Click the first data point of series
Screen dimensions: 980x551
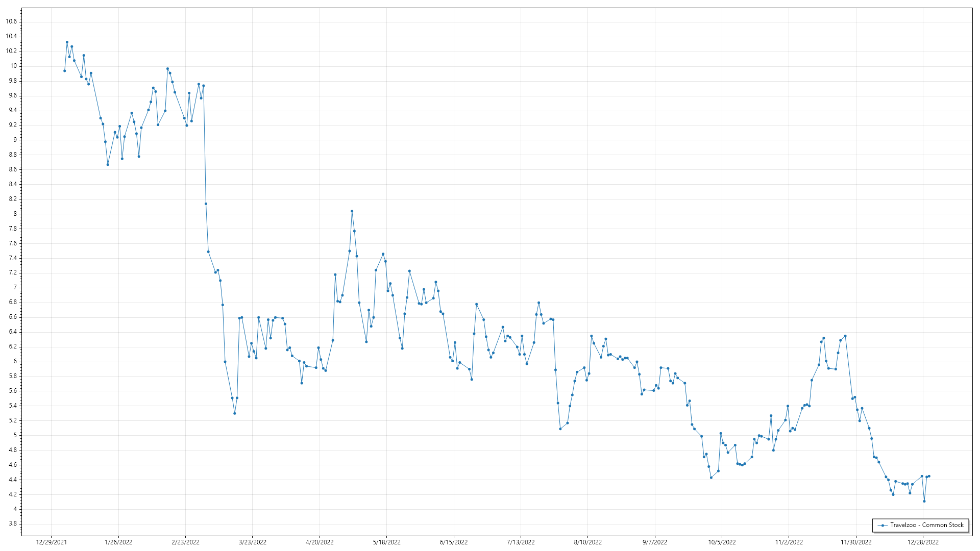tap(64, 71)
